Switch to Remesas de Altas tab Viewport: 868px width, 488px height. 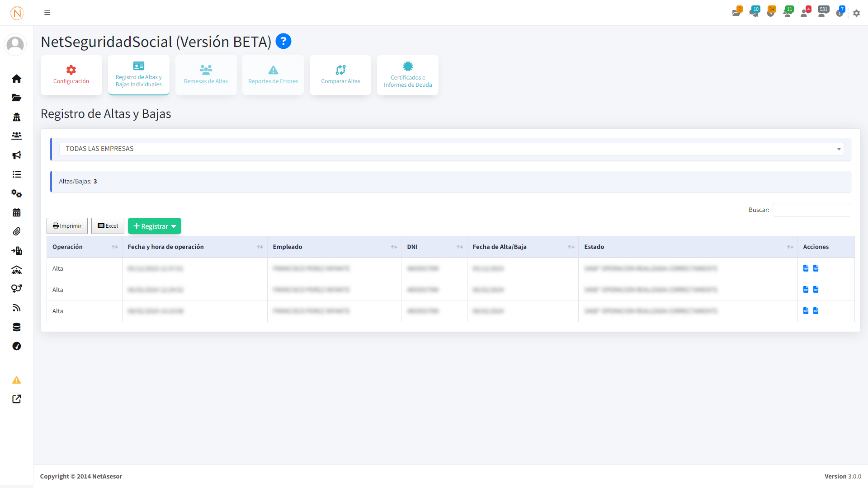[x=206, y=75]
